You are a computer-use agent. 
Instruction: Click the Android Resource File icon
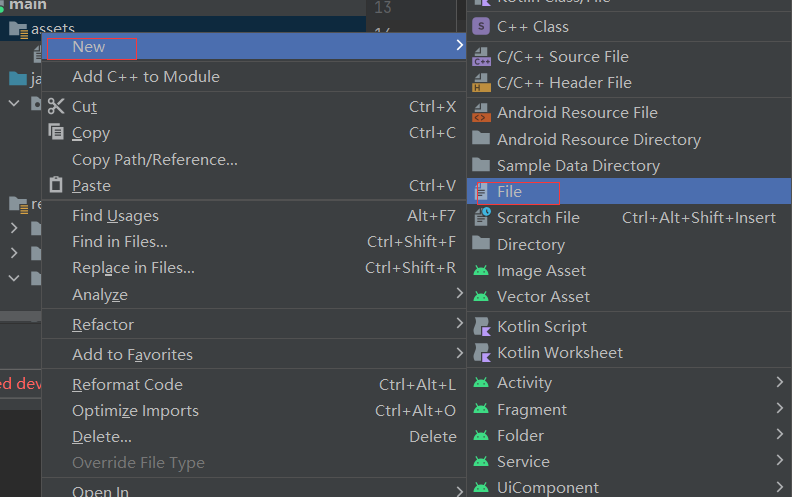tap(481, 112)
